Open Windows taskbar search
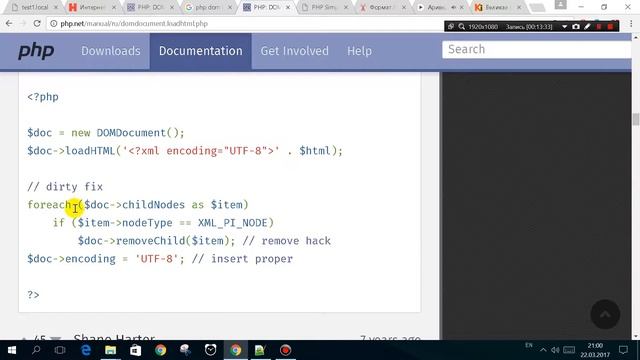 (x=36, y=350)
